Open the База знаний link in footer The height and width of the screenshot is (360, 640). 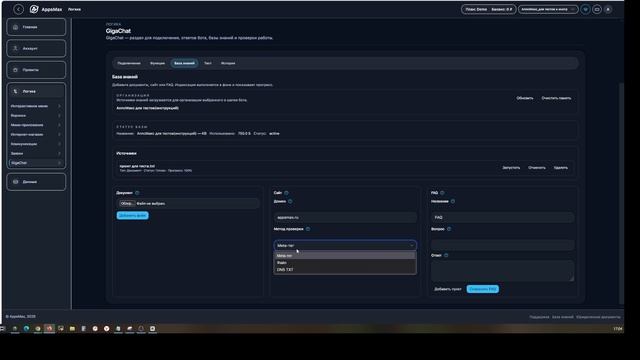(562, 317)
